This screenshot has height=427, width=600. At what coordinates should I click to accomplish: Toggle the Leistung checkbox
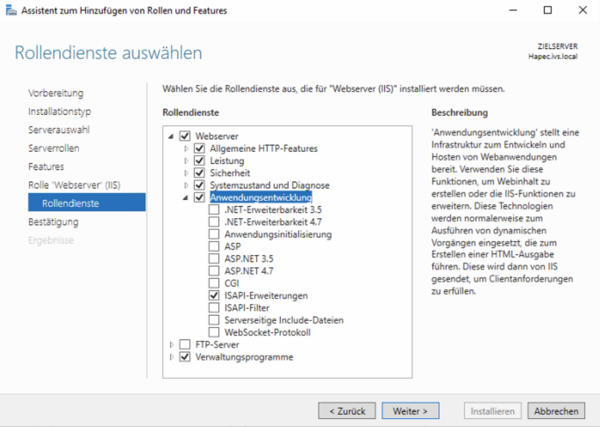pyautogui.click(x=199, y=160)
